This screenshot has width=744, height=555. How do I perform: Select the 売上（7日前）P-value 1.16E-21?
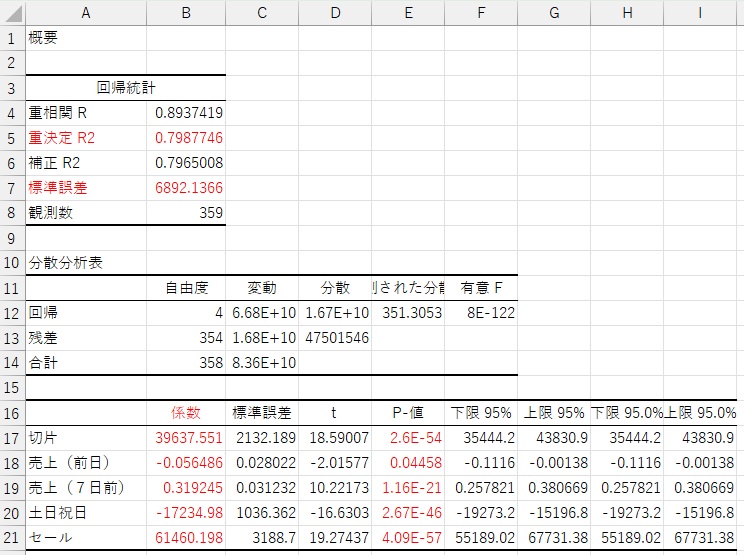[x=408, y=487]
